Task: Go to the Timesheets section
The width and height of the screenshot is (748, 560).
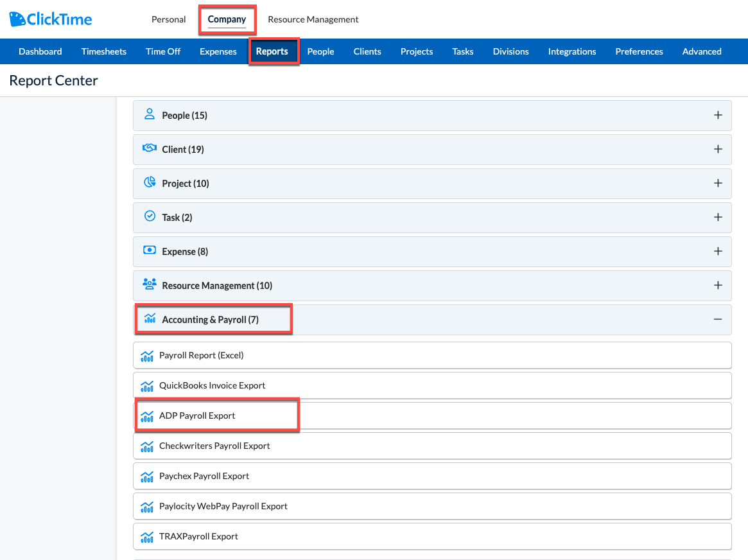Action: [x=103, y=51]
